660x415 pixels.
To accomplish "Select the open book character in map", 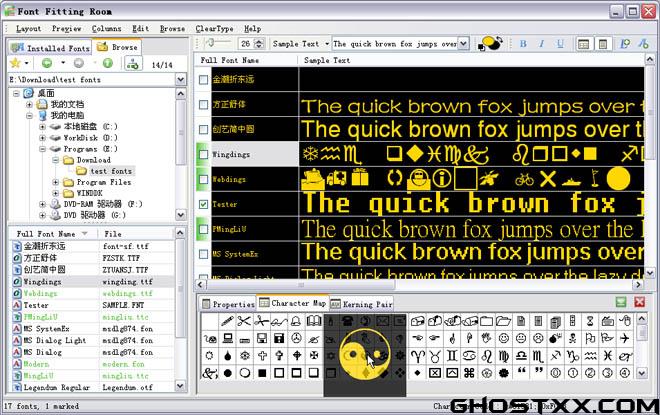I will click(x=314, y=322).
